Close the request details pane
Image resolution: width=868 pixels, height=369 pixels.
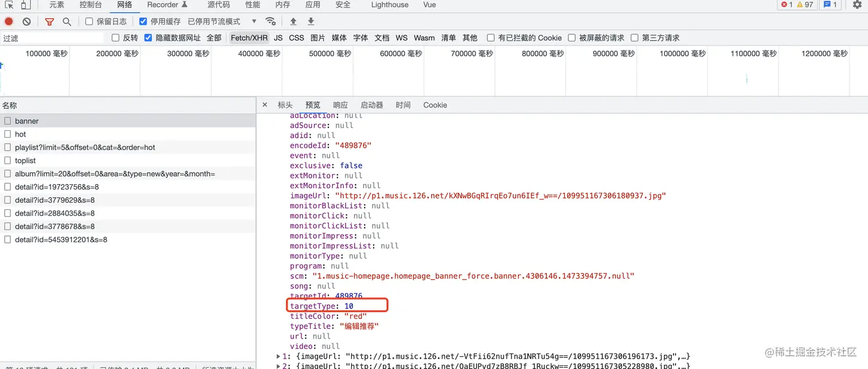[x=265, y=105]
